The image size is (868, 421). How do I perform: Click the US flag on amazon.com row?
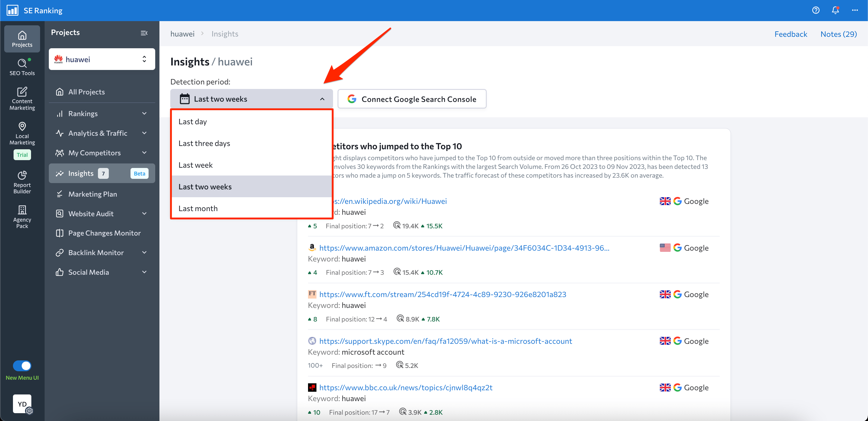(665, 247)
